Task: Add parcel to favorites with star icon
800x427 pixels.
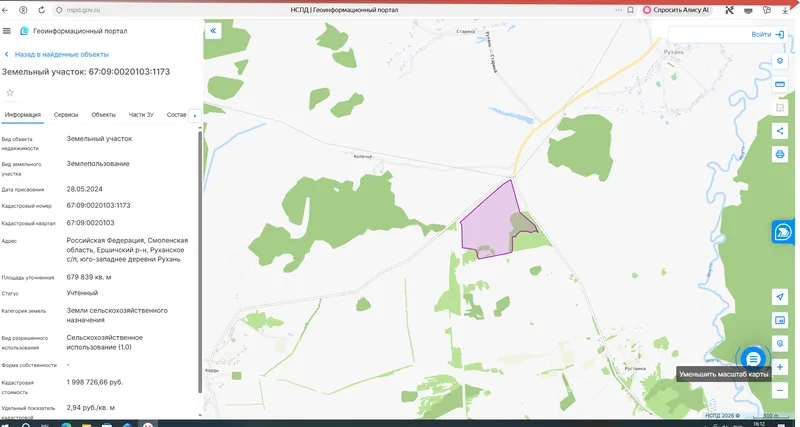Action: click(x=10, y=93)
